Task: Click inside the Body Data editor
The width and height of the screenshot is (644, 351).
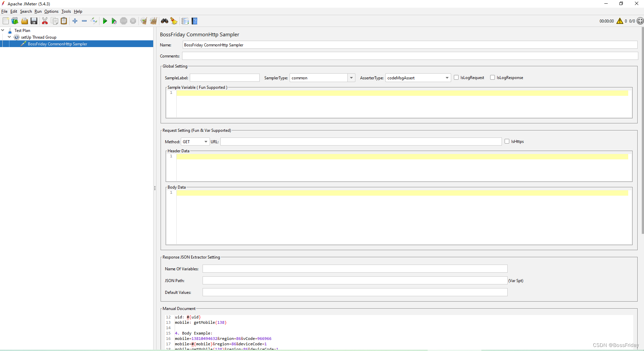Action: (x=403, y=217)
